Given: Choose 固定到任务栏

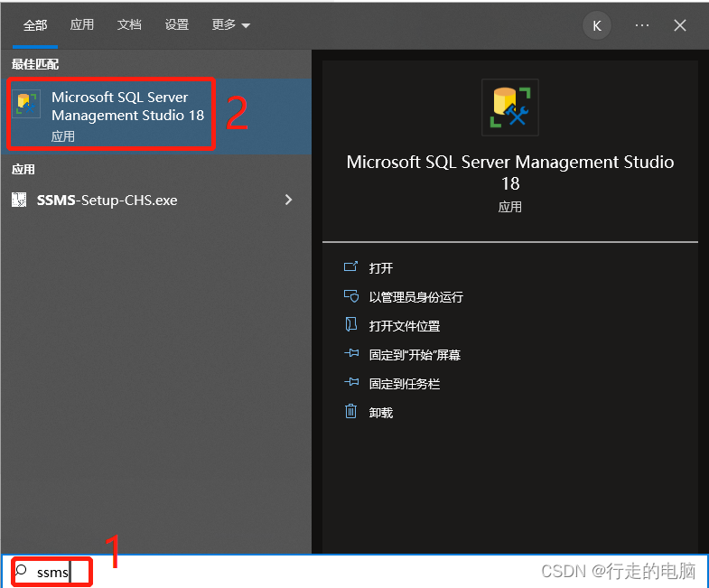Looking at the screenshot, I should tap(405, 384).
